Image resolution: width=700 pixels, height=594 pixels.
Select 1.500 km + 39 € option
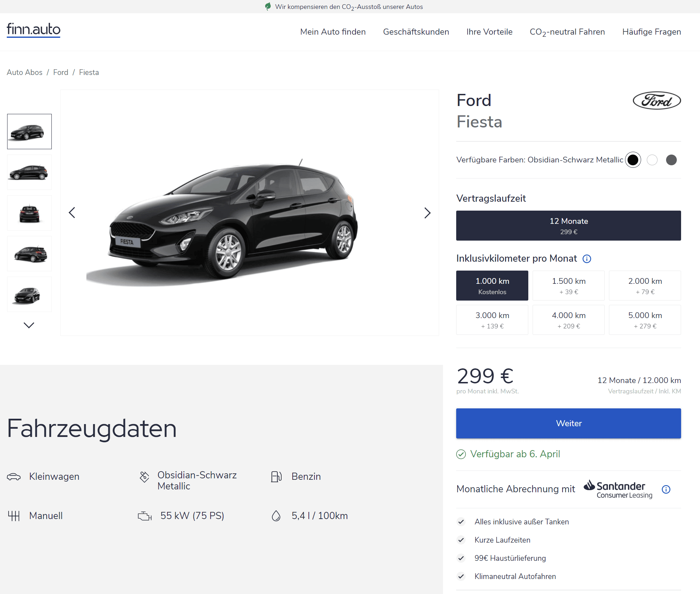click(x=569, y=286)
